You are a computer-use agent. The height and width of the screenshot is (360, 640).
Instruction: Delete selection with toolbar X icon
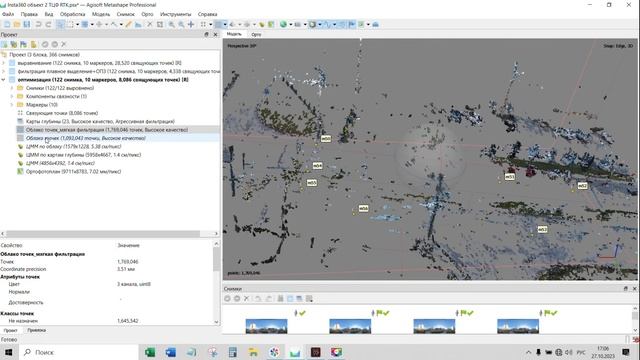pos(149,24)
